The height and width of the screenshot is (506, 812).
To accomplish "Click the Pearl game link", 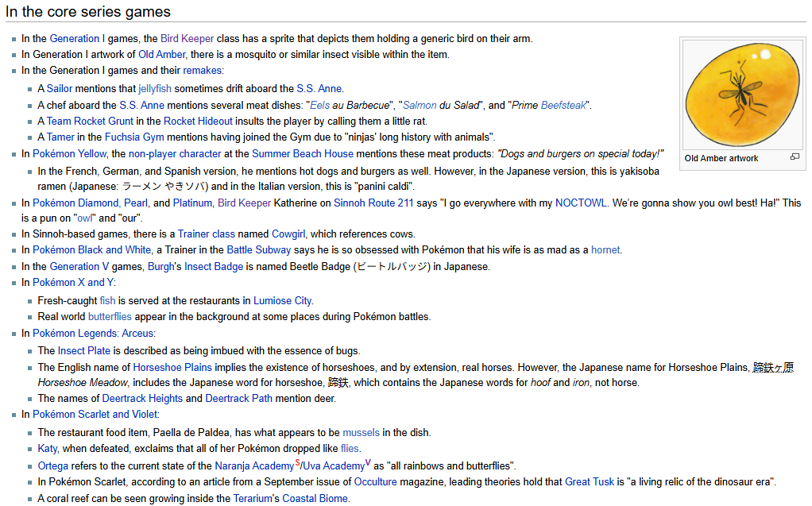I will 136,203.
